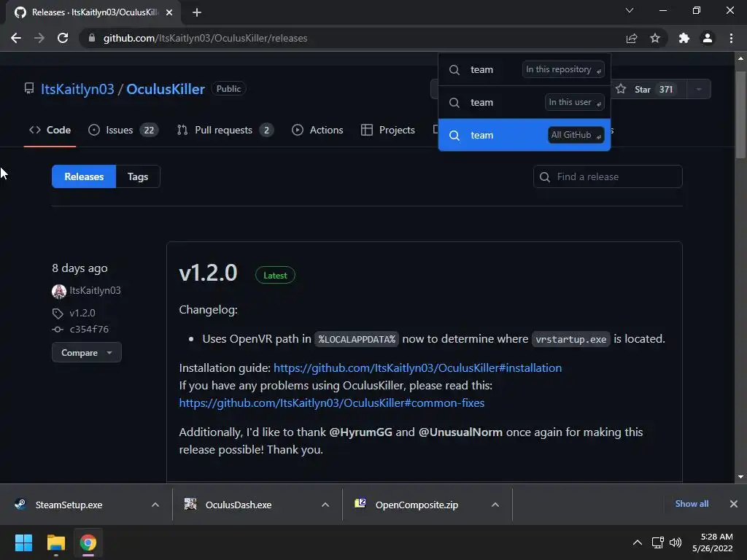The height and width of the screenshot is (560, 747).
Task: Open the OculusKiller#common-fixes link
Action: (x=332, y=403)
